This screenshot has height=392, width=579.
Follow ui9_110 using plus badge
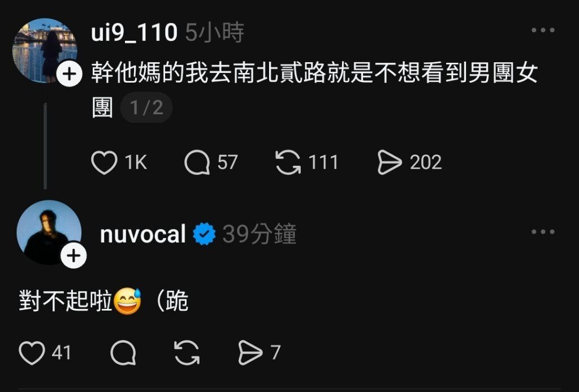click(x=69, y=74)
